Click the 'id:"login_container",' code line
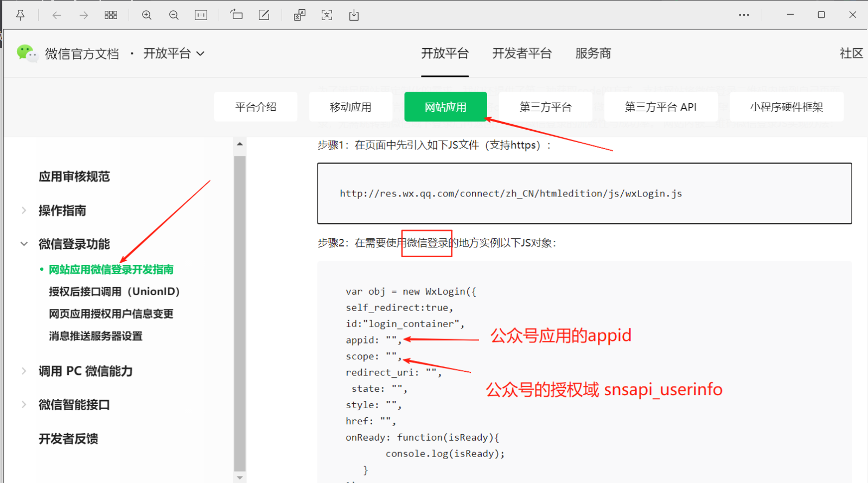 (x=405, y=324)
